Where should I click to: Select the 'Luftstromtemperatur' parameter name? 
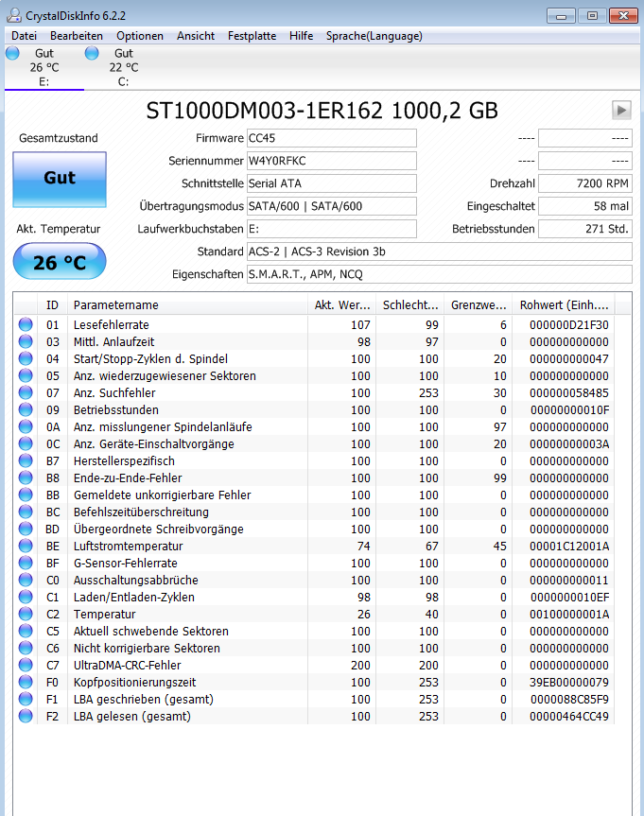[x=128, y=546]
